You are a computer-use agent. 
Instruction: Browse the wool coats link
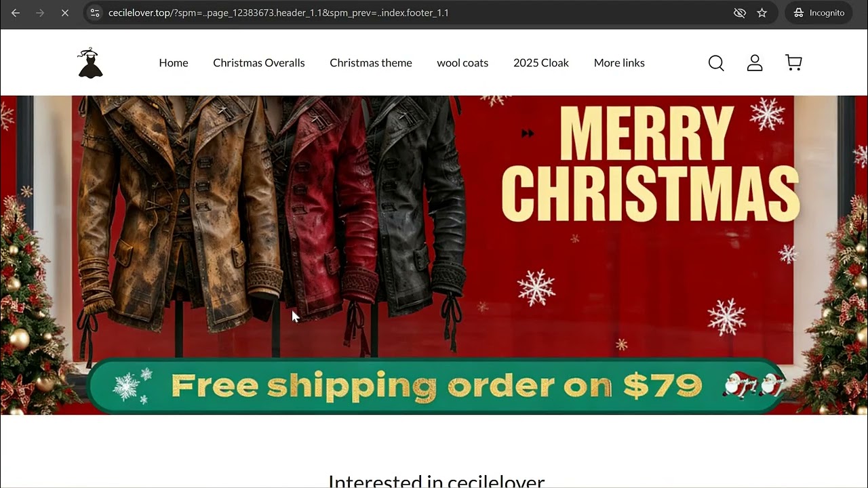[462, 63]
